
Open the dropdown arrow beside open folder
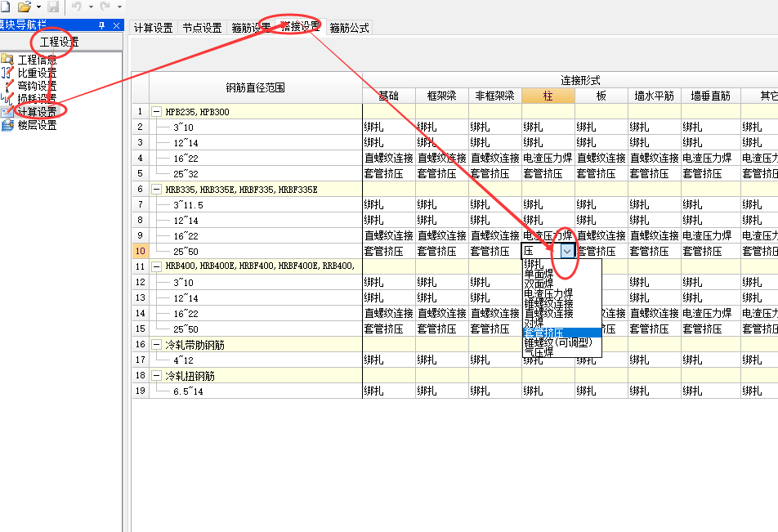(38, 7)
